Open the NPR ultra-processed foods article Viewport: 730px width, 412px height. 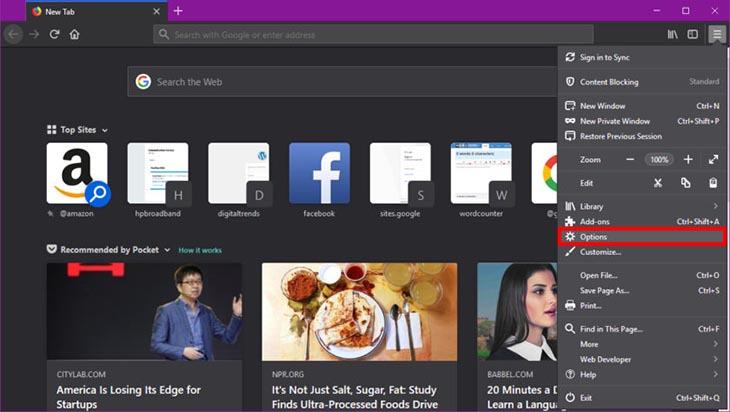click(359, 337)
